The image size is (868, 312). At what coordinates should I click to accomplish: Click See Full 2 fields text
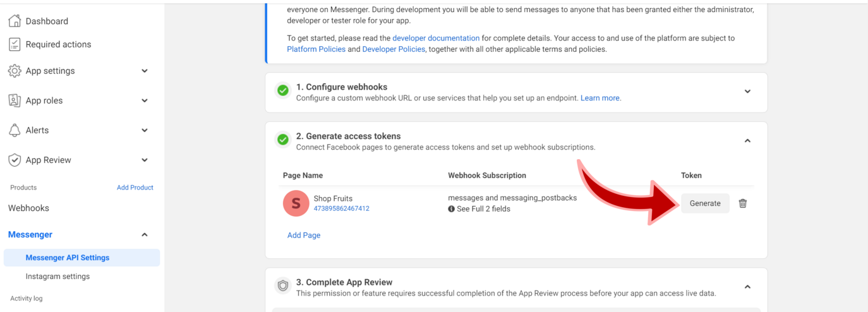click(x=483, y=209)
